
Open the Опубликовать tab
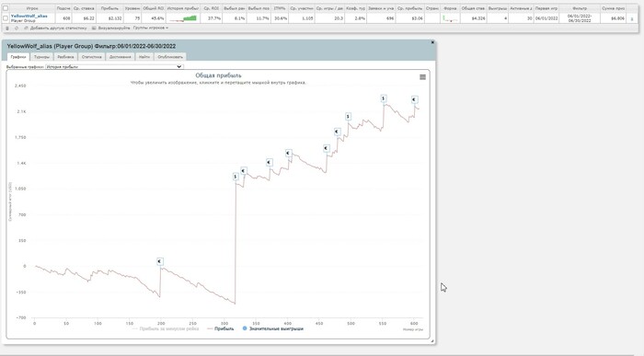[170, 57]
